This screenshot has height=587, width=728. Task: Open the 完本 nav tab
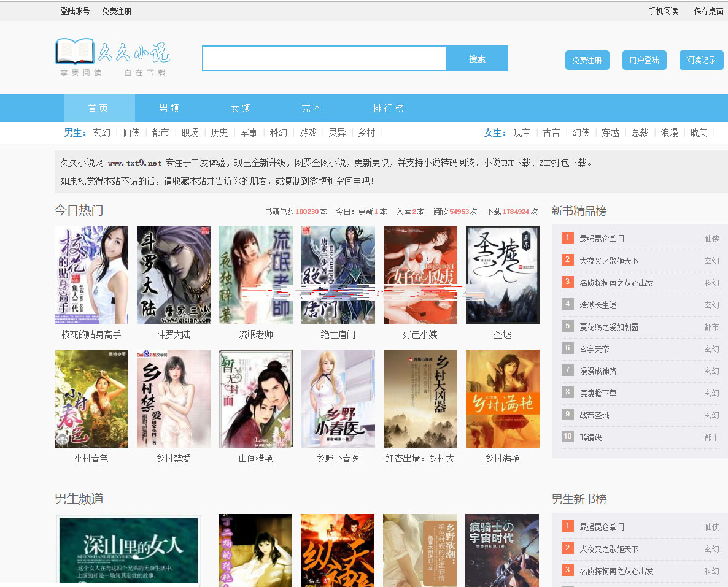coord(311,108)
